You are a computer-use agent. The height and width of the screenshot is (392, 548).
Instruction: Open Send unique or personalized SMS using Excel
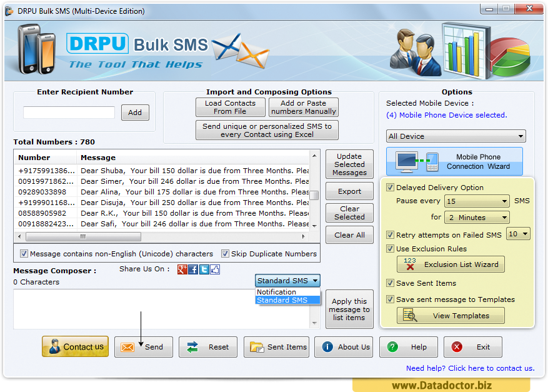[x=267, y=130]
